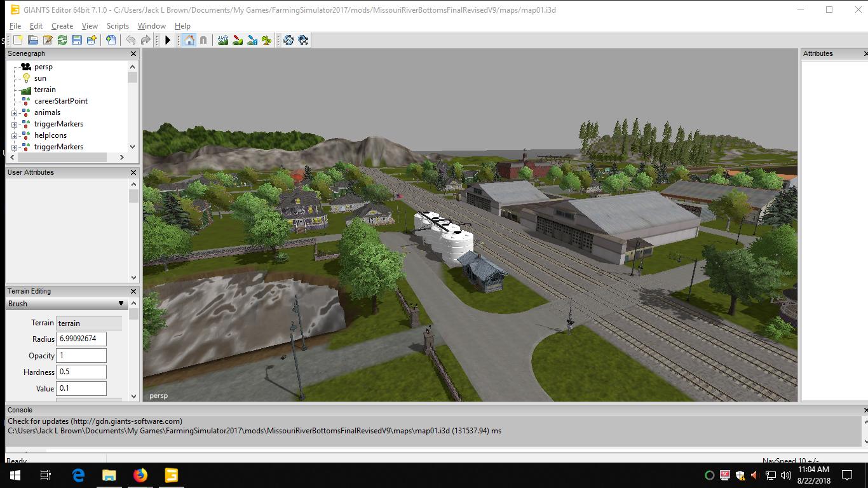The width and height of the screenshot is (868, 488).
Task: Close the Terrain Editing panel
Action: click(133, 291)
